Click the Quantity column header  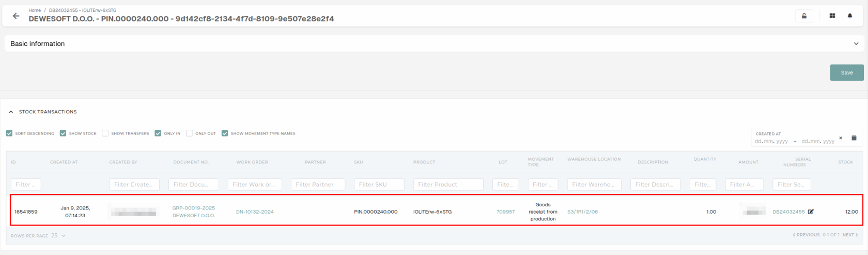(705, 159)
